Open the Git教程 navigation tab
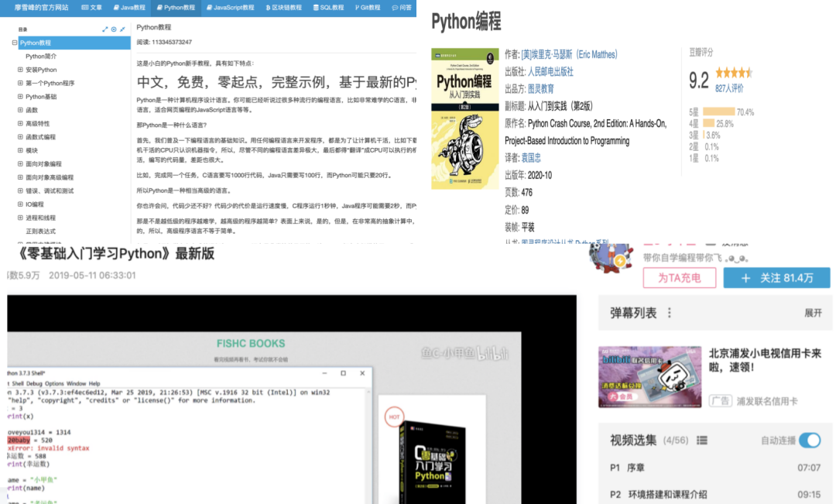The height and width of the screenshot is (504, 836). click(x=368, y=8)
